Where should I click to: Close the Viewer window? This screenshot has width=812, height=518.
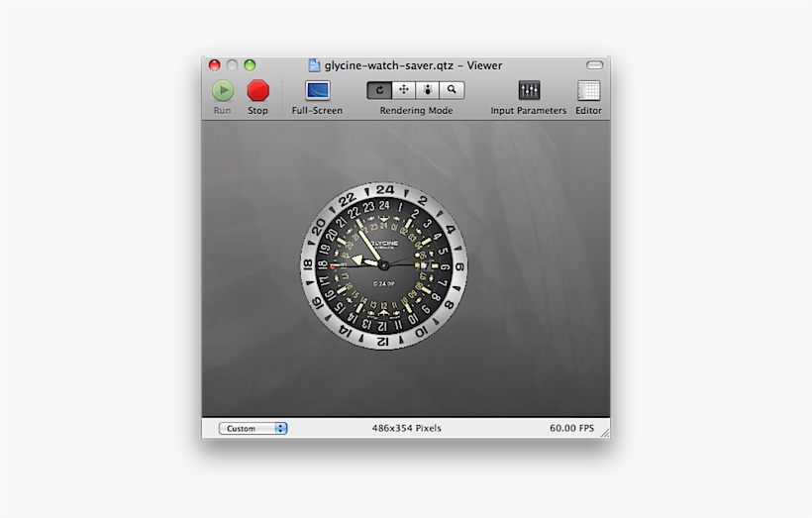(214, 65)
